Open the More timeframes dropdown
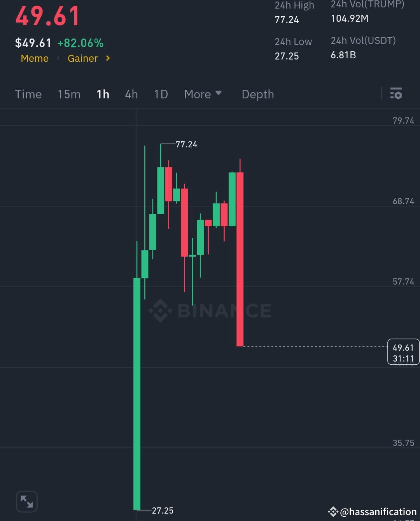The image size is (420, 521). point(203,94)
